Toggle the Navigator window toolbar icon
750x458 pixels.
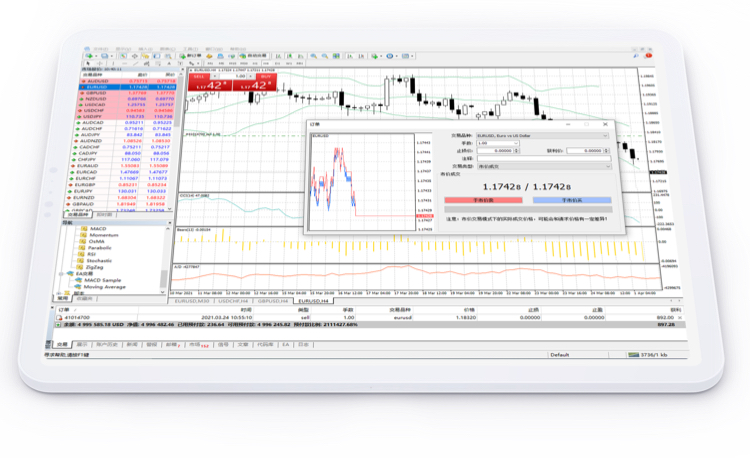(x=145, y=56)
